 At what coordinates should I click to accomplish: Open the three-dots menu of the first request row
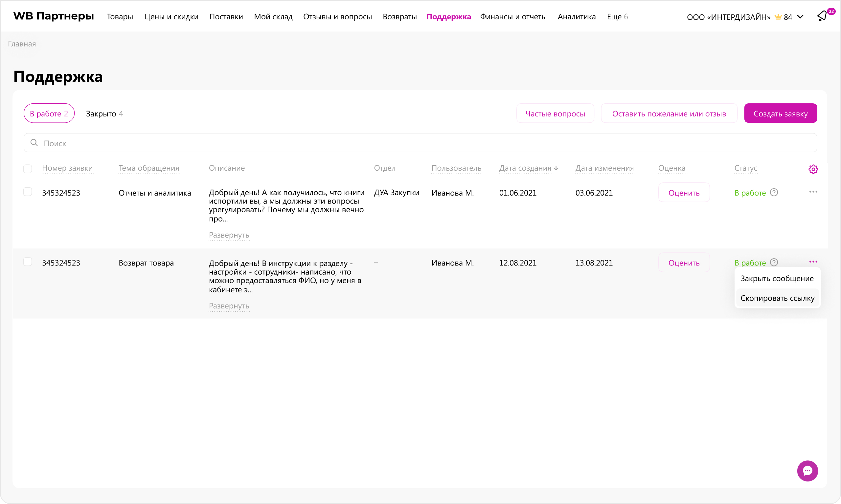813,192
